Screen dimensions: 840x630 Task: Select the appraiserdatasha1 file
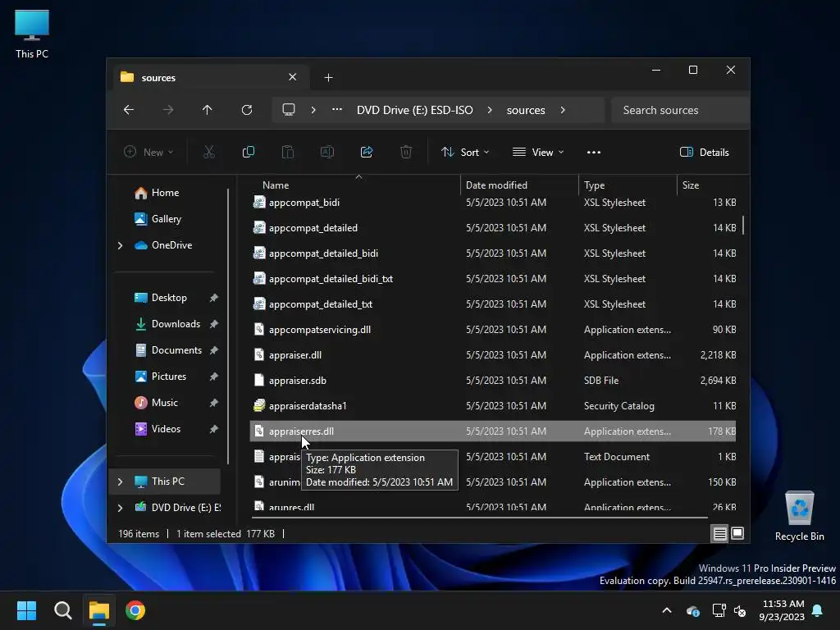(493, 406)
